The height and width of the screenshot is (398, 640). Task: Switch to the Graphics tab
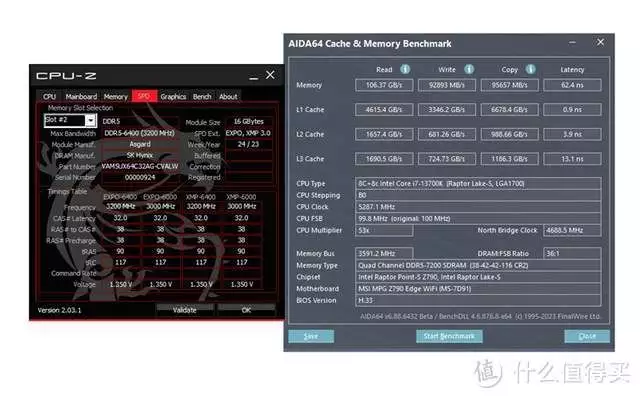[173, 96]
